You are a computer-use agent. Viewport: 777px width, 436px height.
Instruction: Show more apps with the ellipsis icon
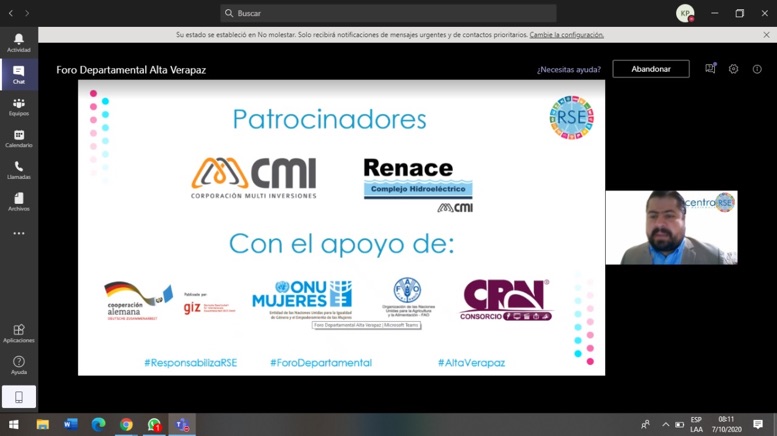(x=19, y=233)
